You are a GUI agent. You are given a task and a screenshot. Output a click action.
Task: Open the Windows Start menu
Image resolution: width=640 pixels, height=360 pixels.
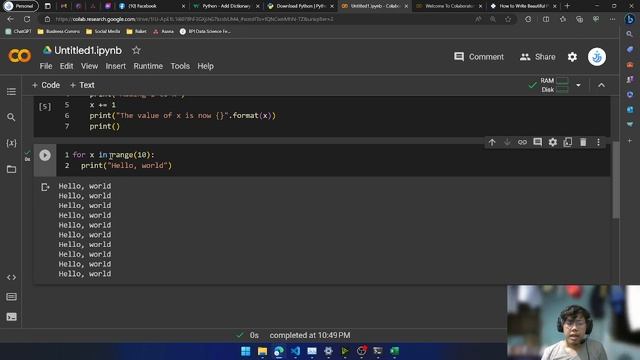(x=246, y=351)
